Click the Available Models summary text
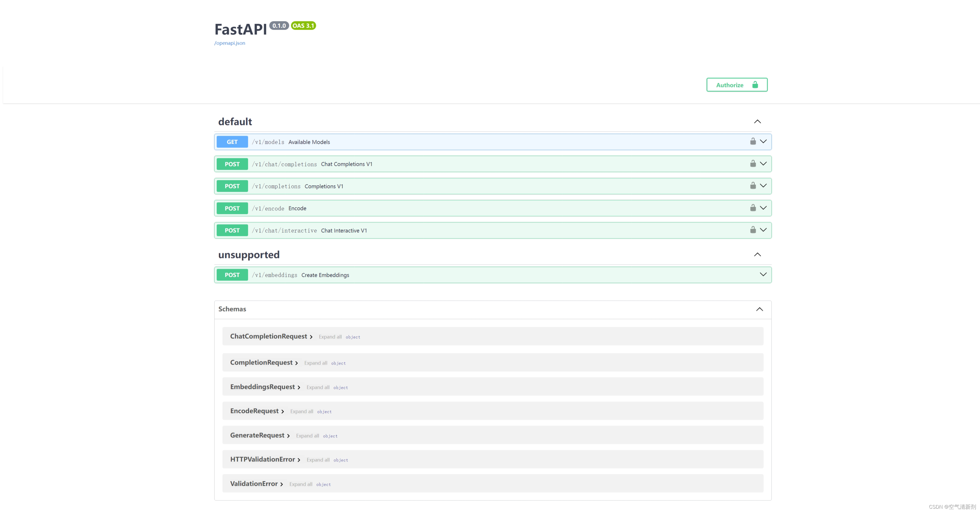Screen dimensions: 980x512 click(x=309, y=142)
